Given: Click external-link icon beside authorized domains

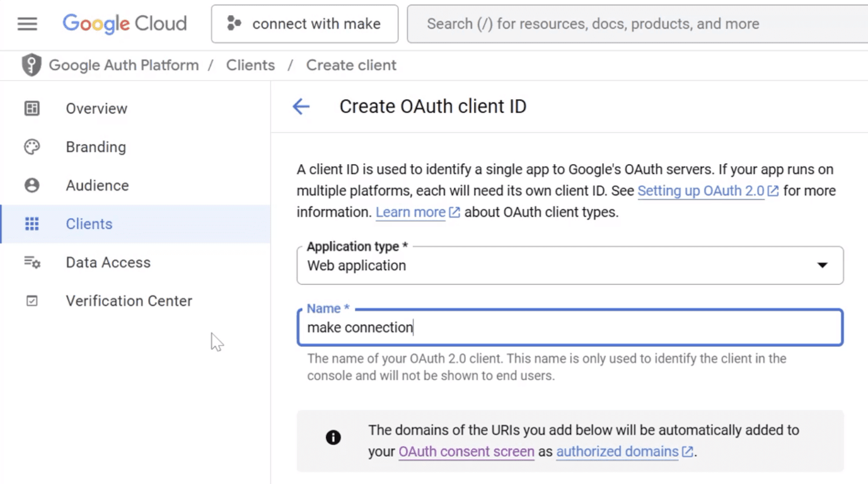Looking at the screenshot, I should click(x=688, y=452).
